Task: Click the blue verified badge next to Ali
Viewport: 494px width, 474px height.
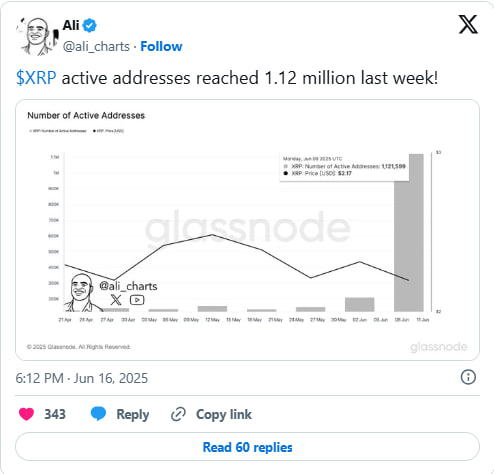Action: point(89,25)
